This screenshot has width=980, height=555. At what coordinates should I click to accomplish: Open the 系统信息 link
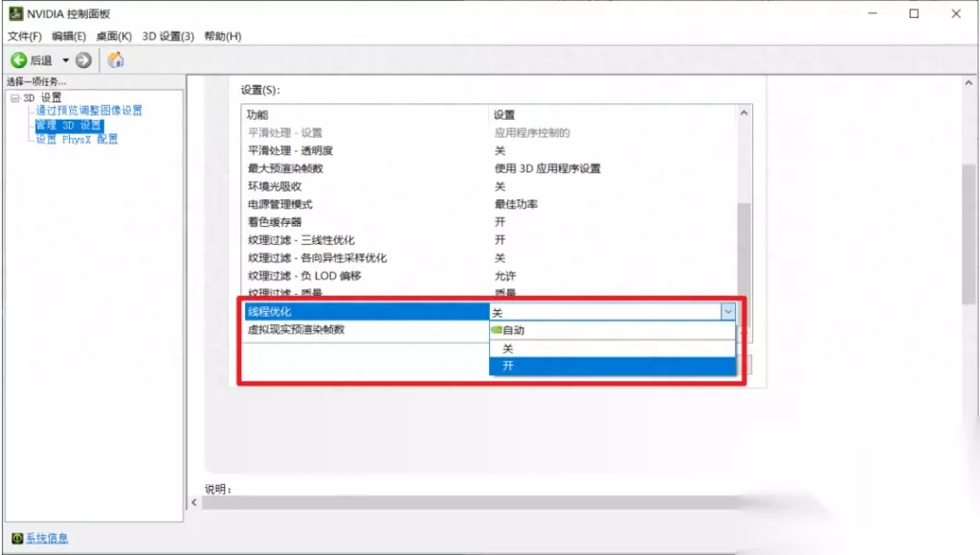(x=47, y=538)
